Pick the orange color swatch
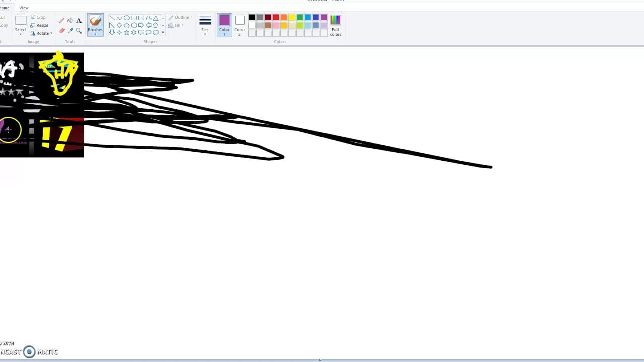The image size is (644, 362). coord(284,17)
